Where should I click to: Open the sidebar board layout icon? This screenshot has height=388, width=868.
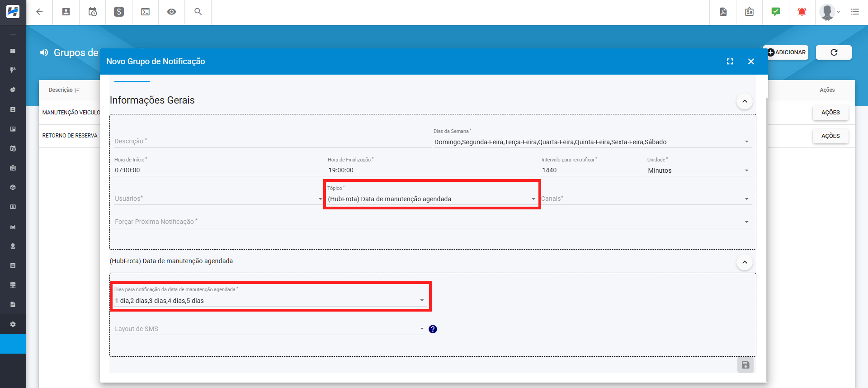tap(13, 129)
